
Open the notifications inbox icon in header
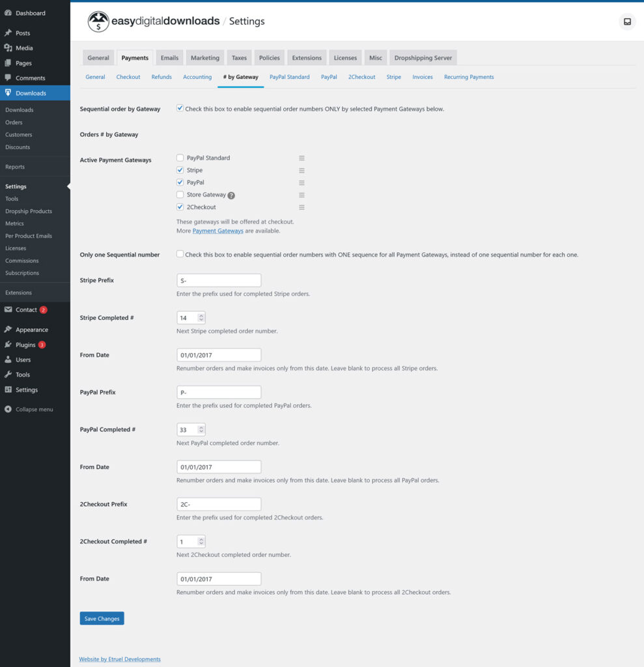pyautogui.click(x=627, y=21)
